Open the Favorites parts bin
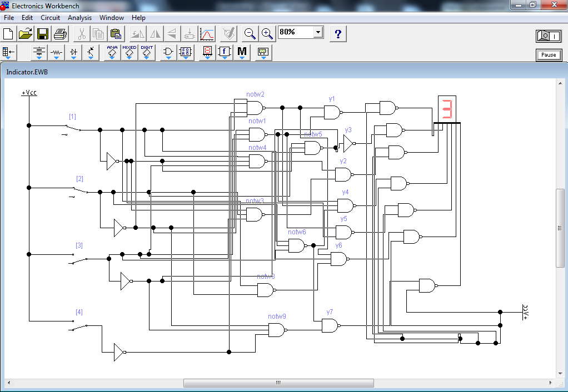The height and width of the screenshot is (392, 568). point(8,53)
